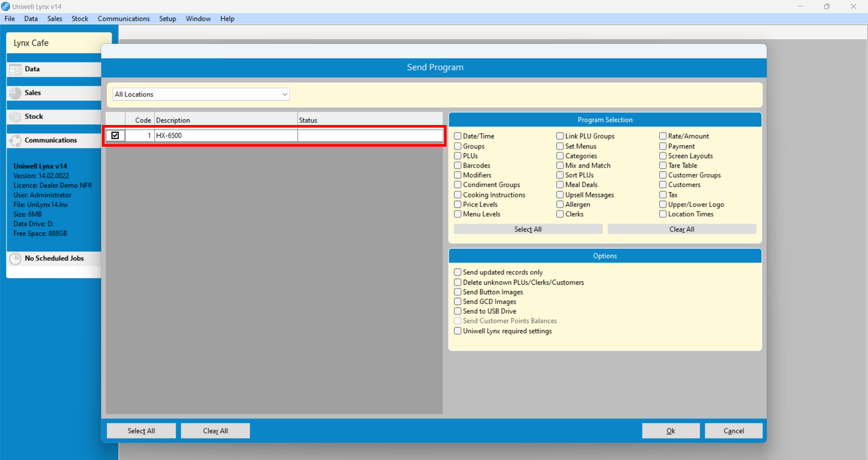The width and height of the screenshot is (868, 460).
Task: Click the Stock box icon
Action: click(15, 117)
